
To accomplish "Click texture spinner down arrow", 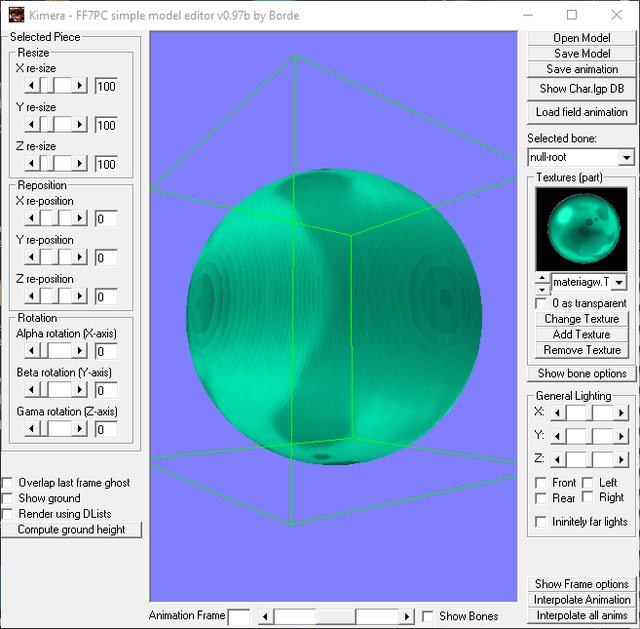I will point(542,289).
